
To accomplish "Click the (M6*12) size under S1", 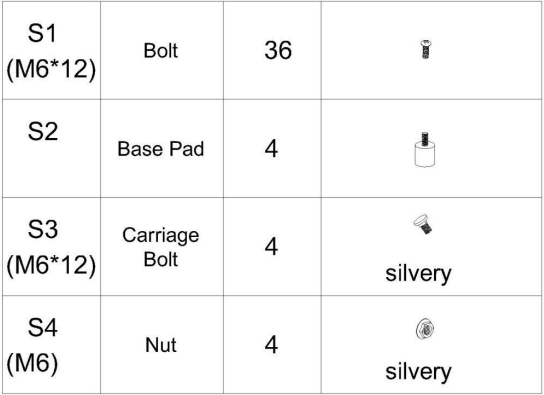I will (x=51, y=69).
